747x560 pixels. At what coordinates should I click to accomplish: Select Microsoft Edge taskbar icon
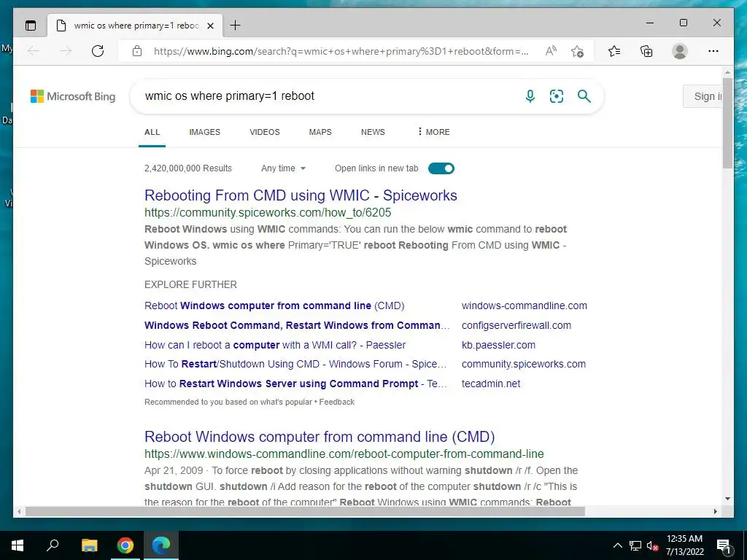(x=161, y=545)
